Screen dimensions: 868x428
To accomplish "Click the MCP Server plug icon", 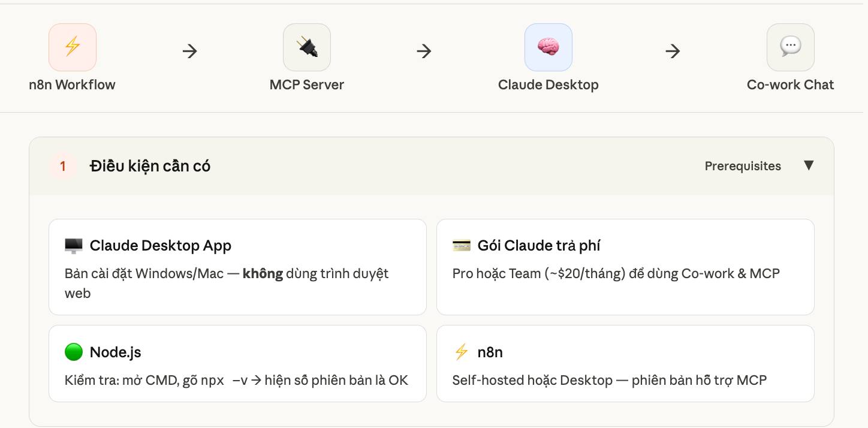I will point(307,47).
